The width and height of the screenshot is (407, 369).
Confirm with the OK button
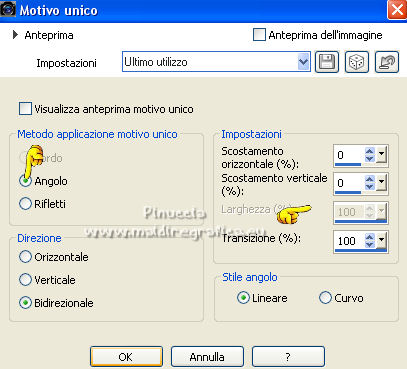126,357
